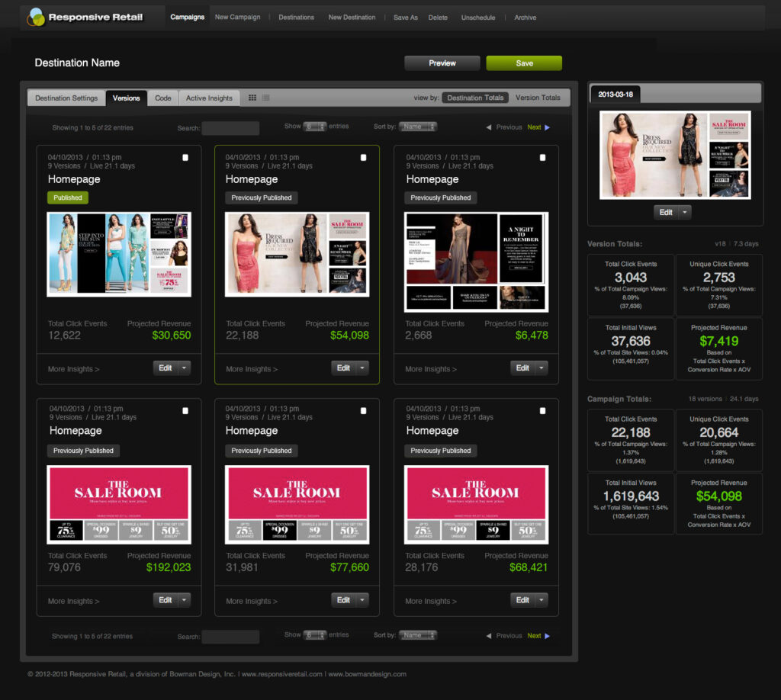Screen dimensions: 781x700
Task: Click the Published status badge
Action: [x=68, y=197]
